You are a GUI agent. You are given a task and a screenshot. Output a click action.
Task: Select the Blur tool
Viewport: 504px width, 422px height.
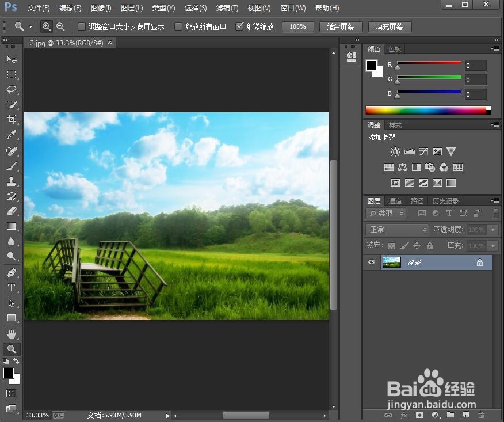(12, 241)
